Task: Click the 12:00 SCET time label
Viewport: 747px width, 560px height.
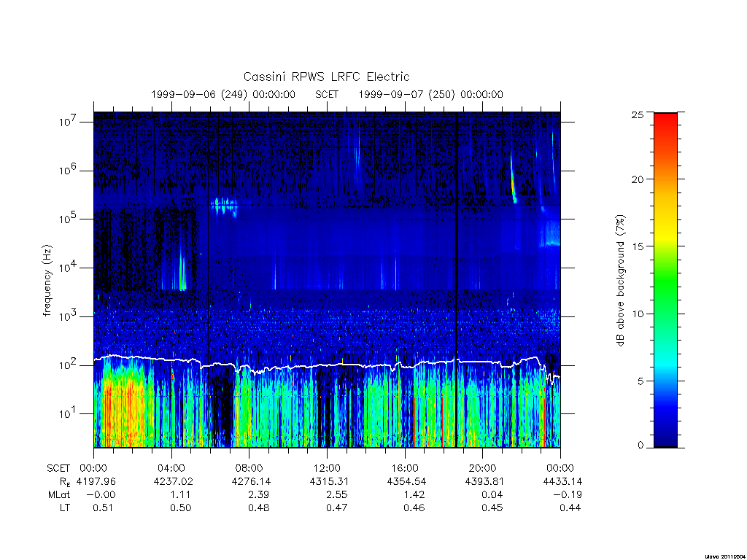Action: tap(328, 468)
